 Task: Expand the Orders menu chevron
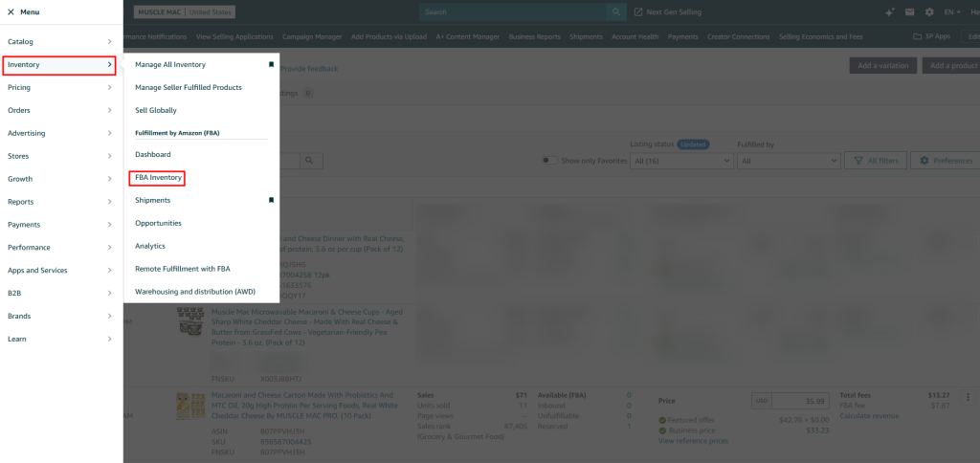tap(109, 111)
